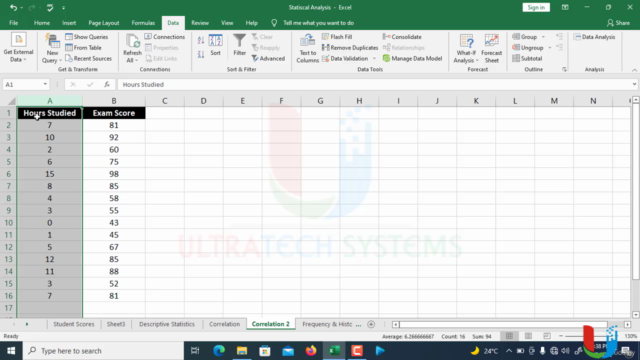Open the Sort dialog
This screenshot has height=360, width=640.
click(216, 45)
